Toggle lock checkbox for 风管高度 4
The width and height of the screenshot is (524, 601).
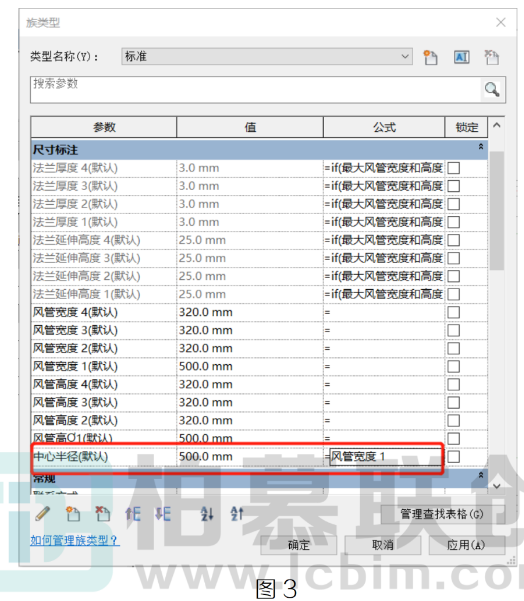coord(453,384)
